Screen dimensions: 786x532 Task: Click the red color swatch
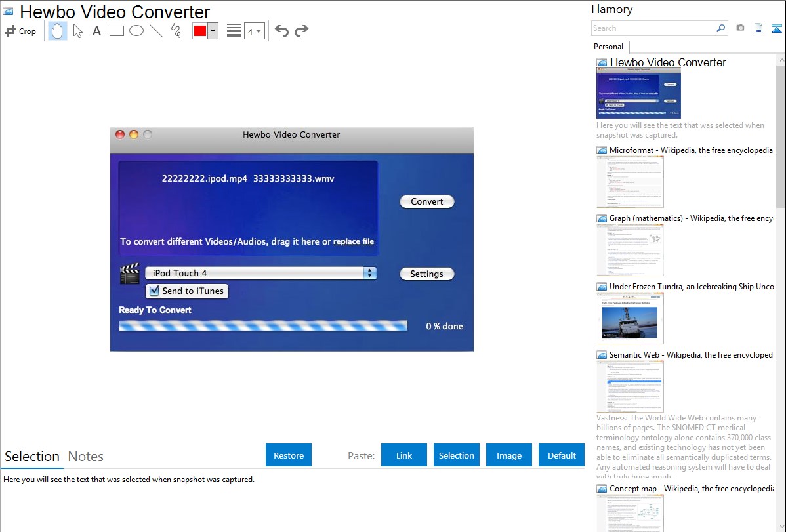pos(200,31)
